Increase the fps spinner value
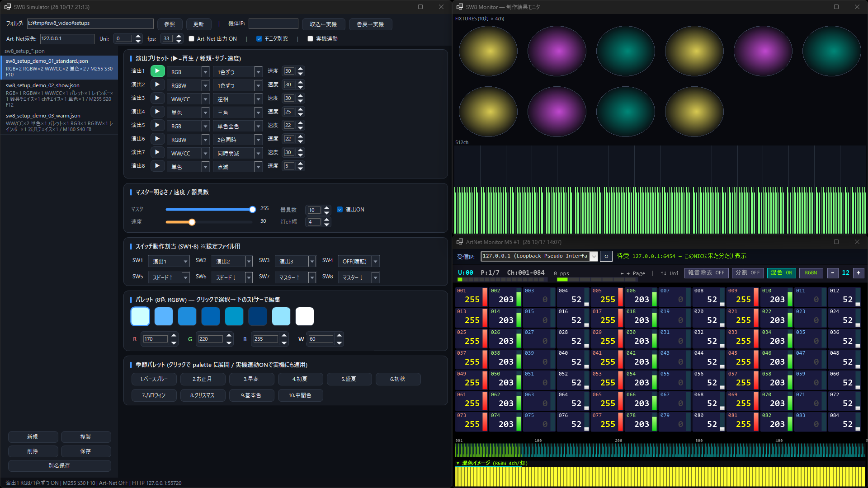Viewport: 868px width, 488px height. point(179,36)
